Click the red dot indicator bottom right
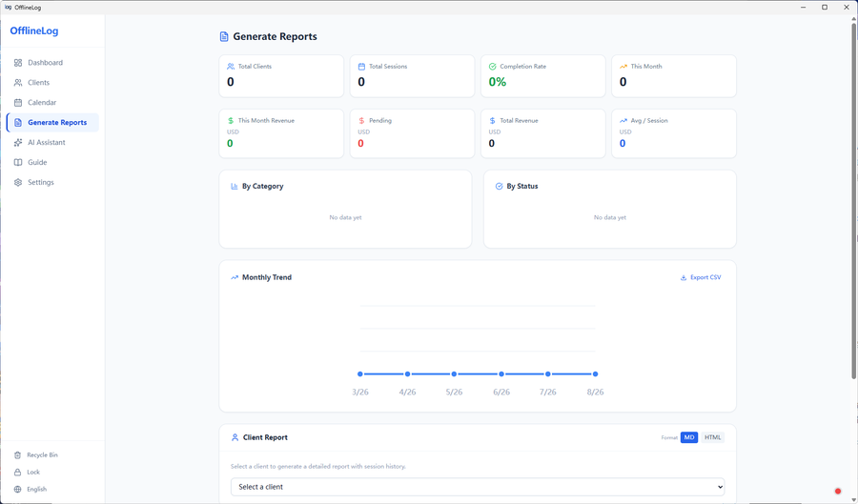 tap(838, 491)
